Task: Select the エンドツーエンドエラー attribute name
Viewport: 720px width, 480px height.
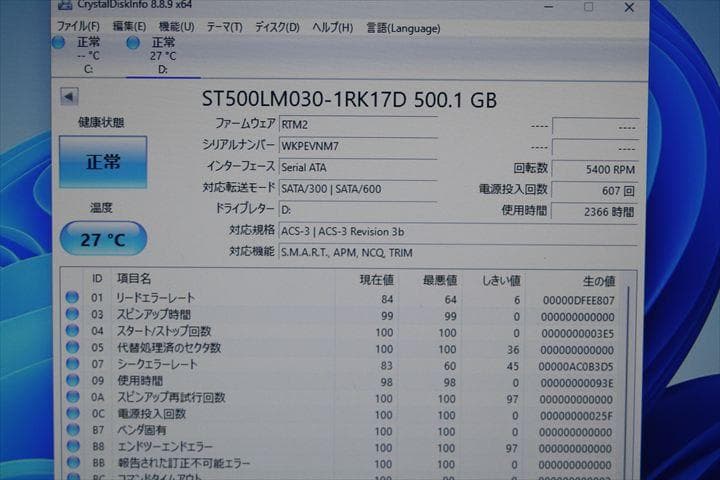Action: click(x=165, y=446)
